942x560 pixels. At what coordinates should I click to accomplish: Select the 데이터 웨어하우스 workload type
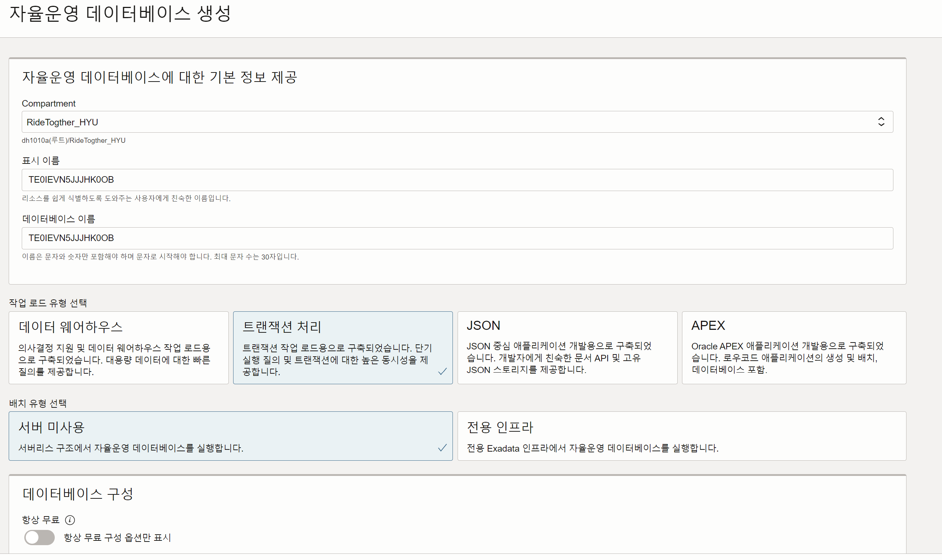click(x=119, y=348)
